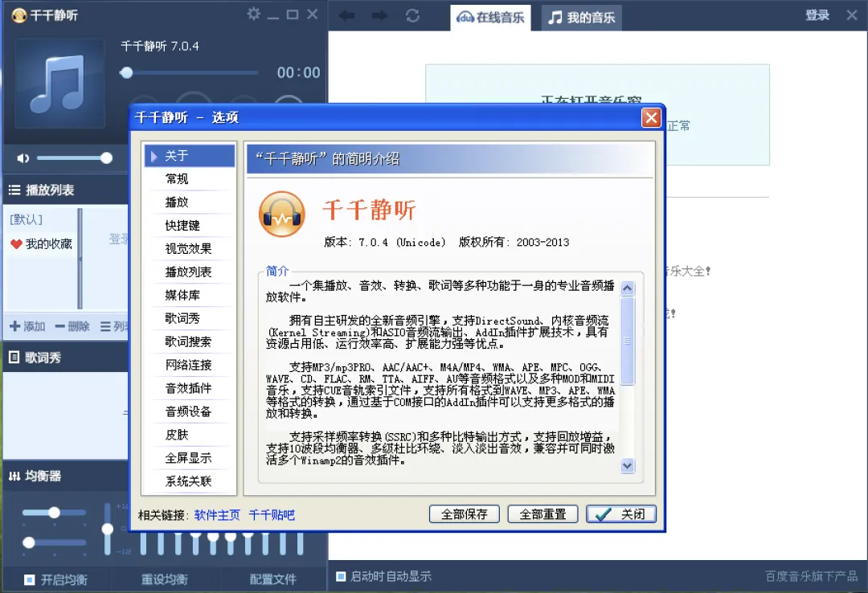Open 配置文件 equalizer presets
Image resolution: width=868 pixels, height=593 pixels.
click(273, 579)
